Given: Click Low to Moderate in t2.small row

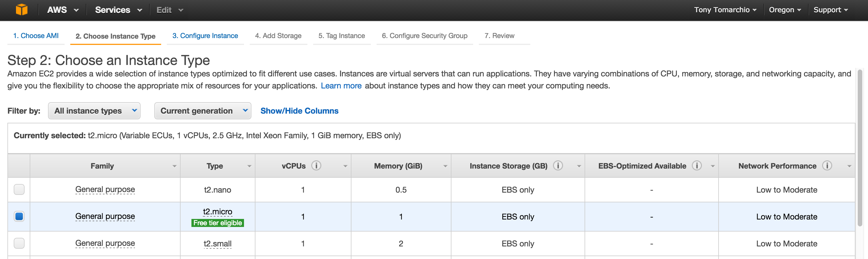Looking at the screenshot, I should coord(787,244).
